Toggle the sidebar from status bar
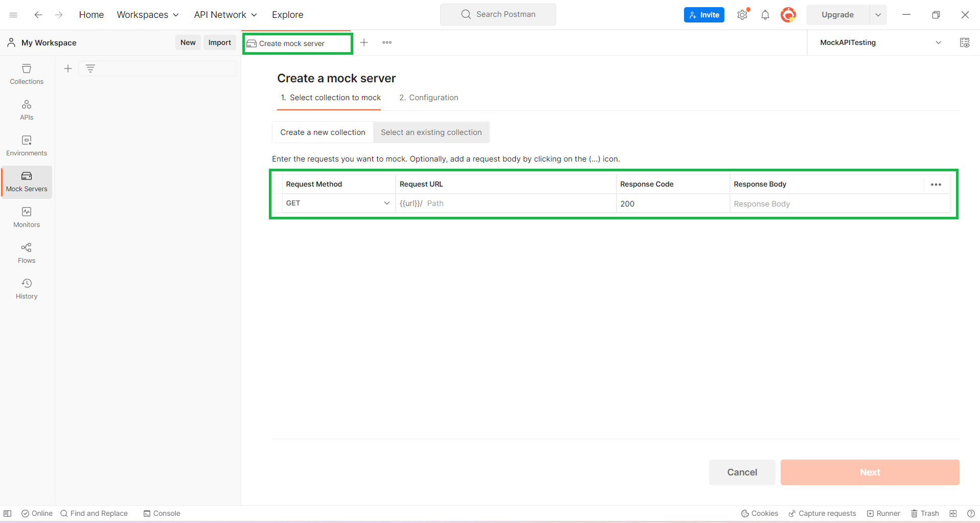The image size is (980, 523). [8, 513]
